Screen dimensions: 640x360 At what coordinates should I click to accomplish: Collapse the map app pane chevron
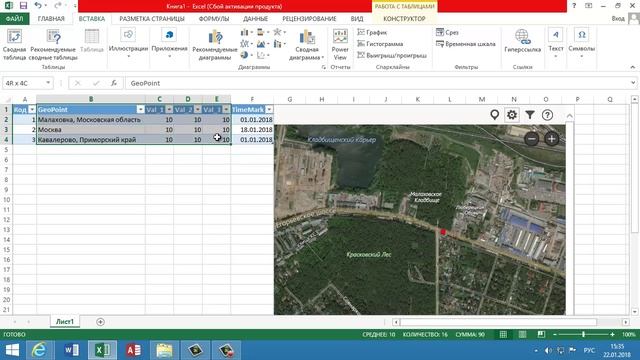coord(569,116)
